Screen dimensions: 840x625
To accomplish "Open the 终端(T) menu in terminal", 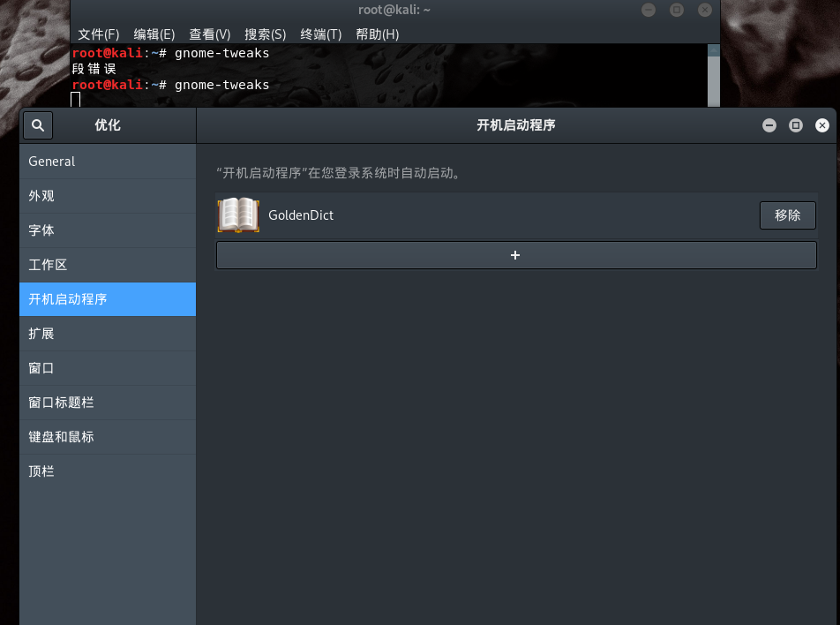I will (321, 34).
